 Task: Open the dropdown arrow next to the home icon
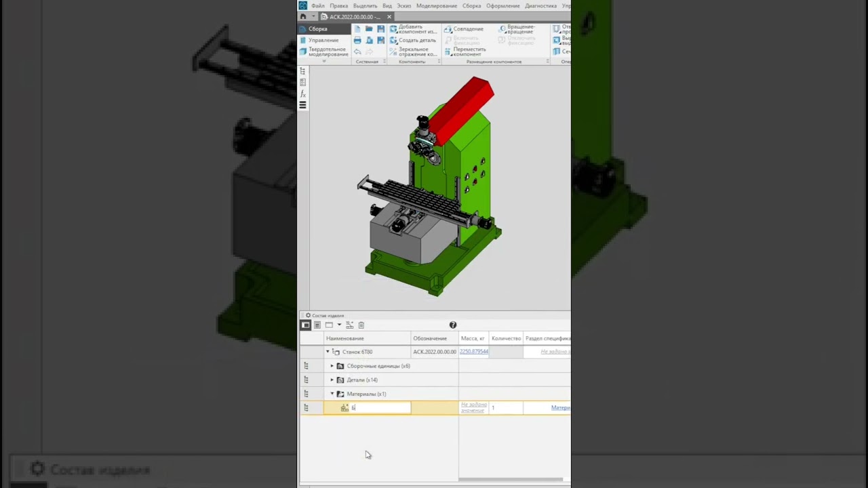coord(313,17)
